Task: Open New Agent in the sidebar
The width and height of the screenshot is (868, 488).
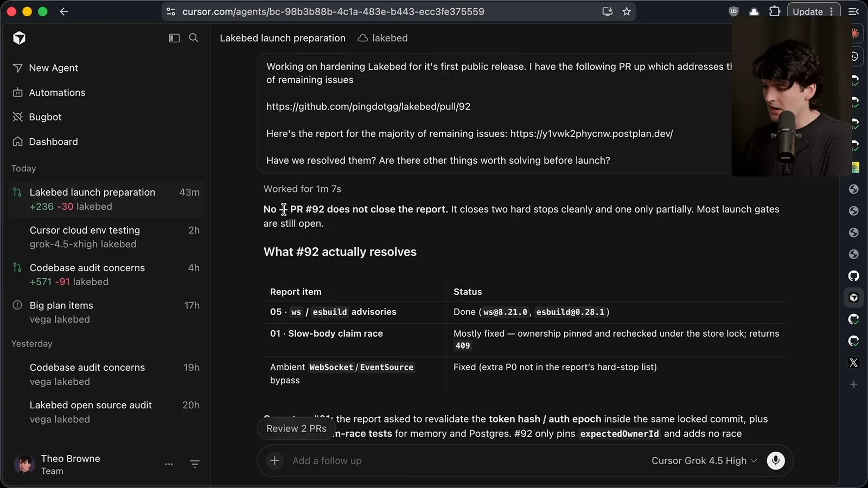Action: [53, 68]
